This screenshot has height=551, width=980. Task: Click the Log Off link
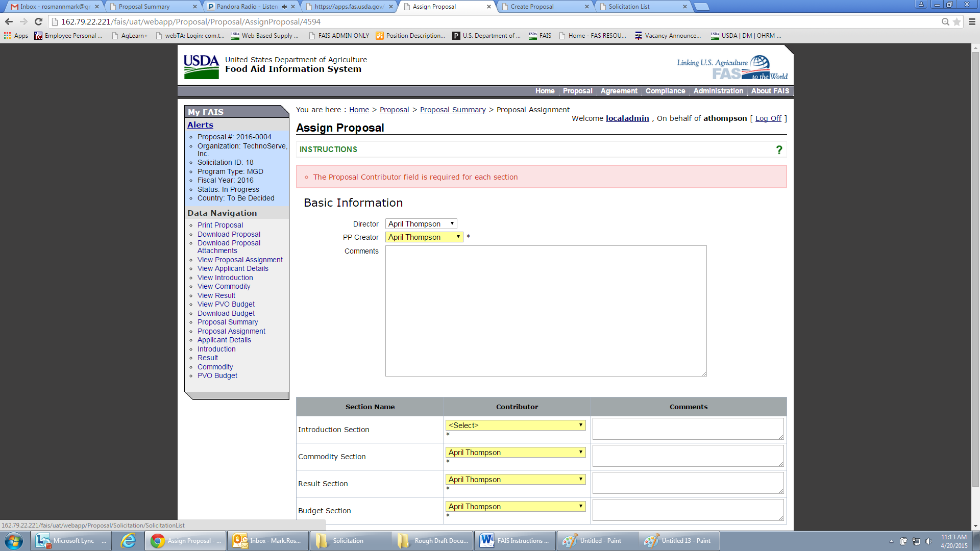768,118
